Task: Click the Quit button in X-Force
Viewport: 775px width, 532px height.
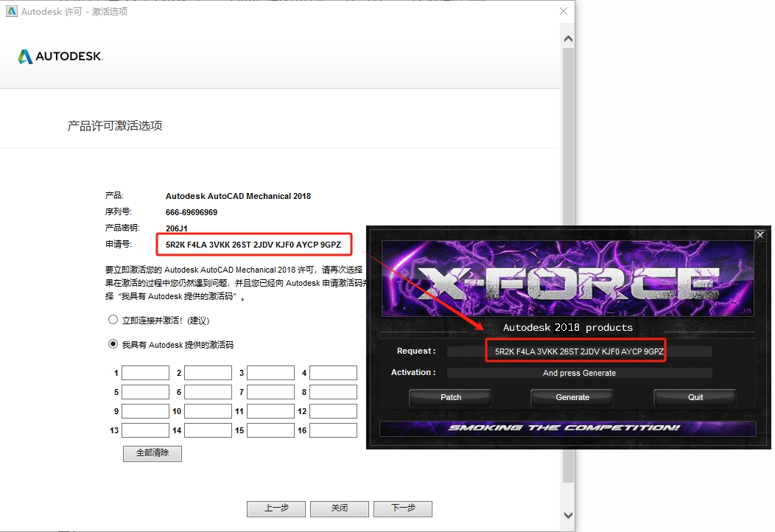Action: coord(695,397)
